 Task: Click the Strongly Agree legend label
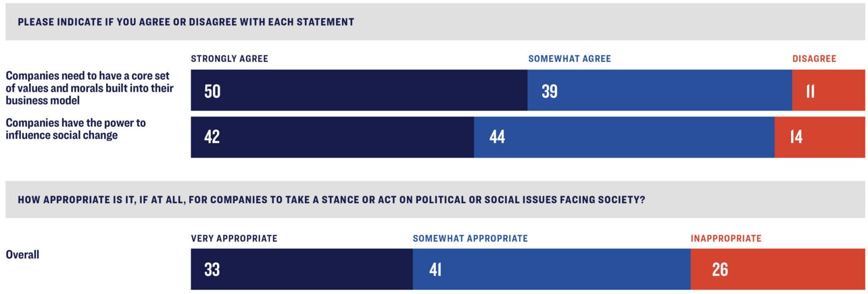229,59
